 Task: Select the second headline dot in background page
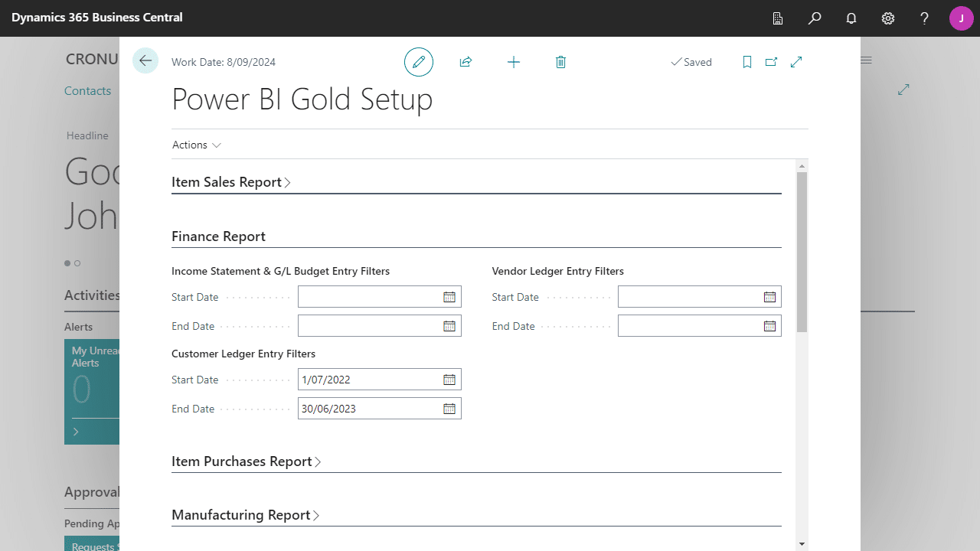tap(77, 263)
